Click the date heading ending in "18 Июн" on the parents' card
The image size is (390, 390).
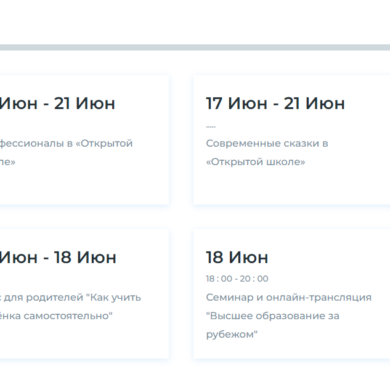(x=58, y=257)
